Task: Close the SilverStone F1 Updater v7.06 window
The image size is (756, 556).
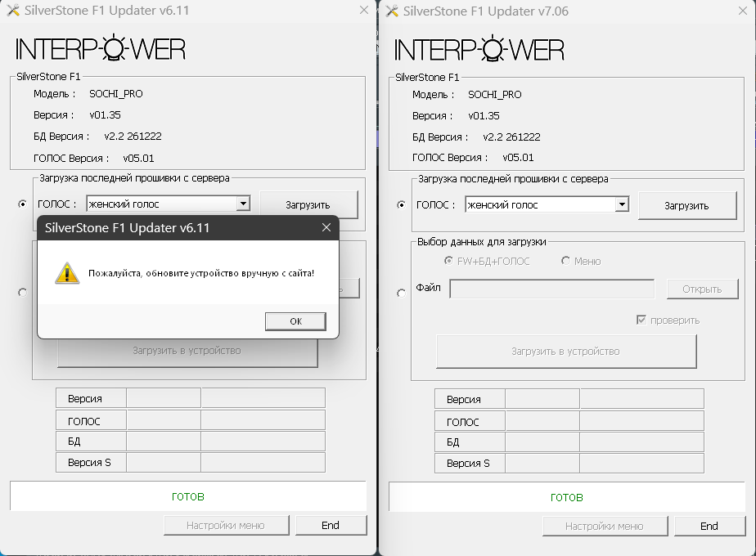Action: tap(743, 11)
